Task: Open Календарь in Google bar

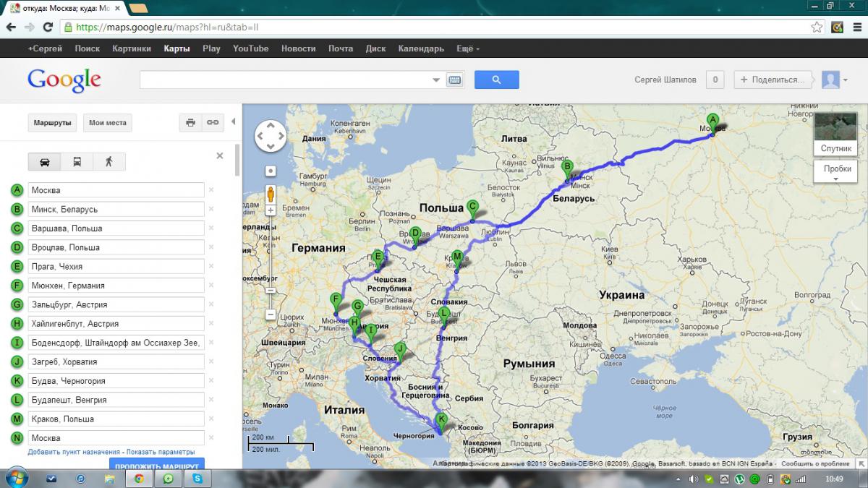Action: (421, 48)
